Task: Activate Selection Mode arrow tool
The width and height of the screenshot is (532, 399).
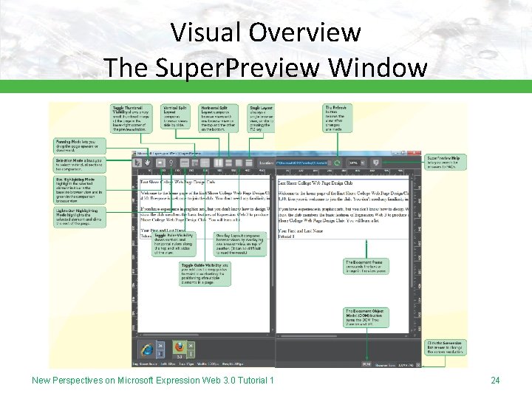Action: pyautogui.click(x=137, y=163)
